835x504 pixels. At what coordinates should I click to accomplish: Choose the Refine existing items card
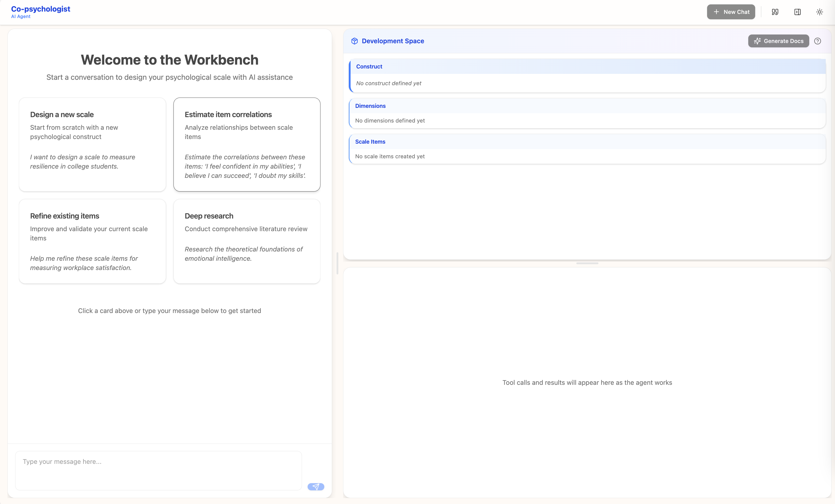pyautogui.click(x=92, y=241)
